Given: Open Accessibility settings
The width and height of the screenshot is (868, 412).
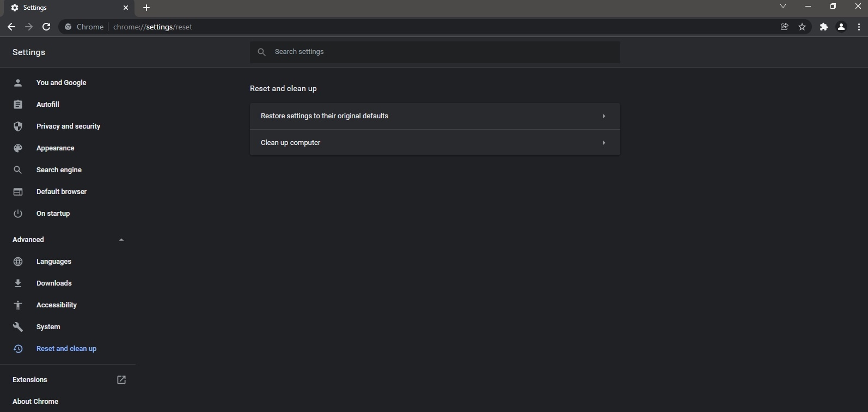Looking at the screenshot, I should click(x=57, y=305).
